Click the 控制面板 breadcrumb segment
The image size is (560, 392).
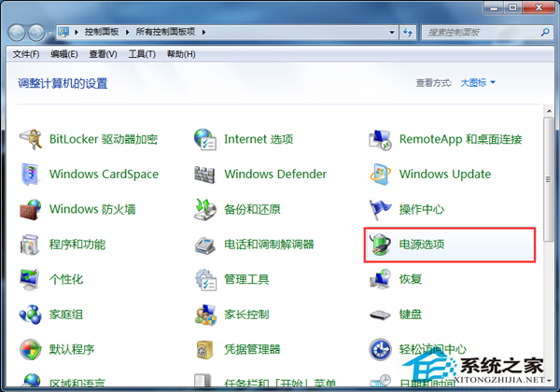[x=102, y=32]
